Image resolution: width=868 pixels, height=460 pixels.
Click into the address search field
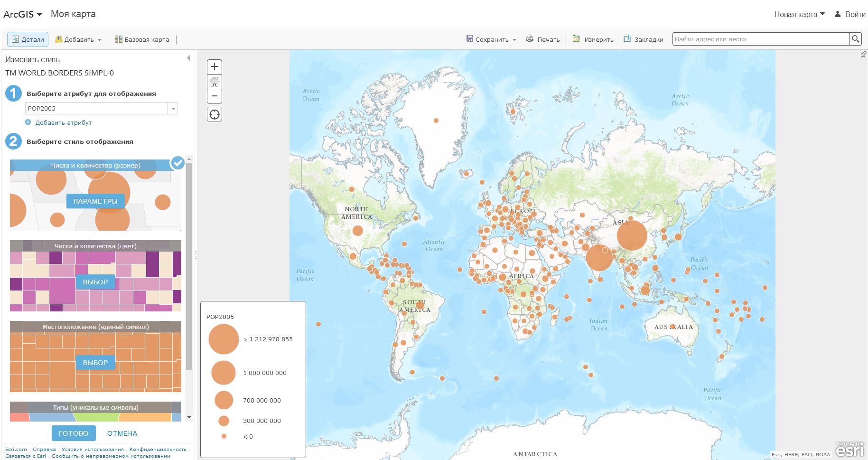coord(760,39)
